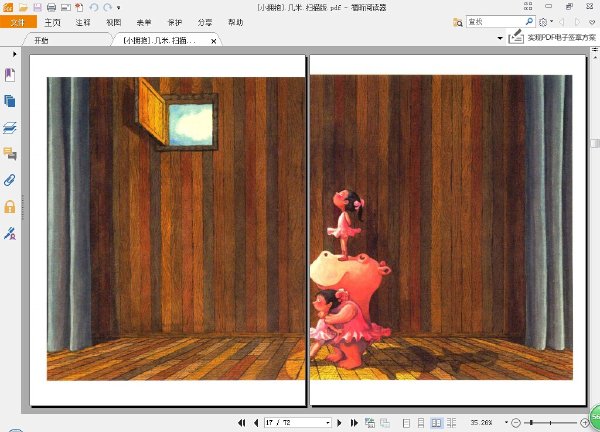Click the left page with window illustration
This screenshot has height=432, width=600.
click(168, 230)
